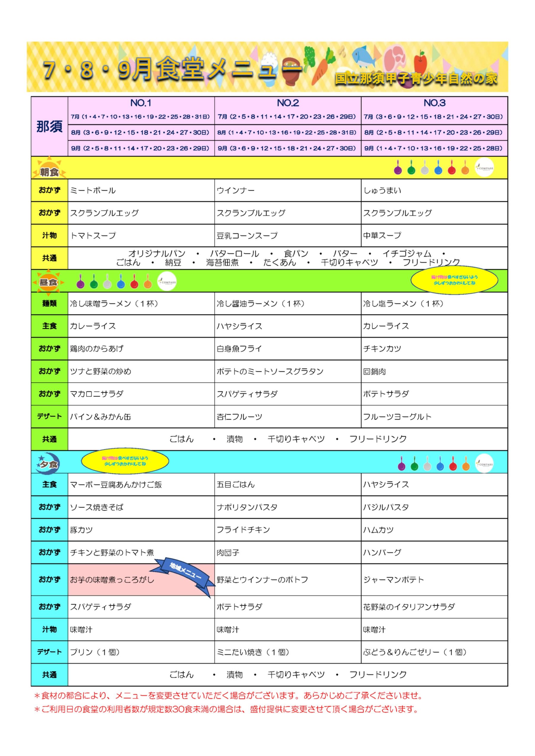This screenshot has height=756, width=535.
Task: Click the ナポリタンパスタ cell
Action: click(x=288, y=507)
